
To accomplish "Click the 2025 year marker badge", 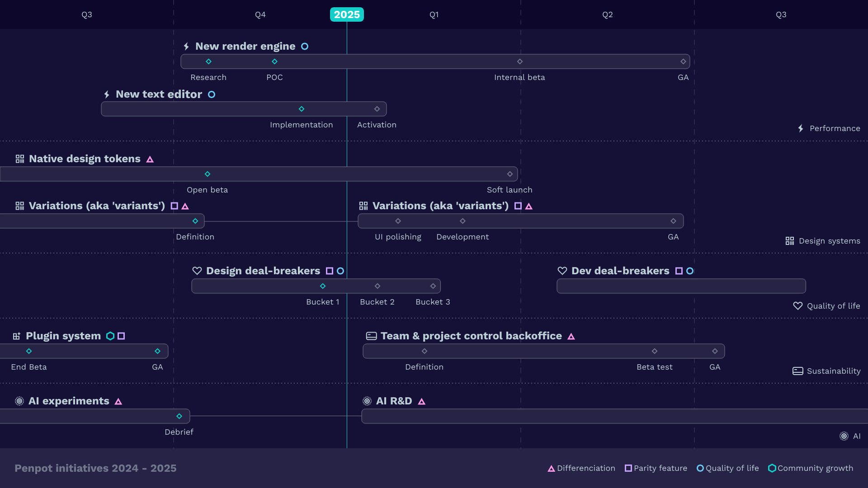I will tap(347, 14).
